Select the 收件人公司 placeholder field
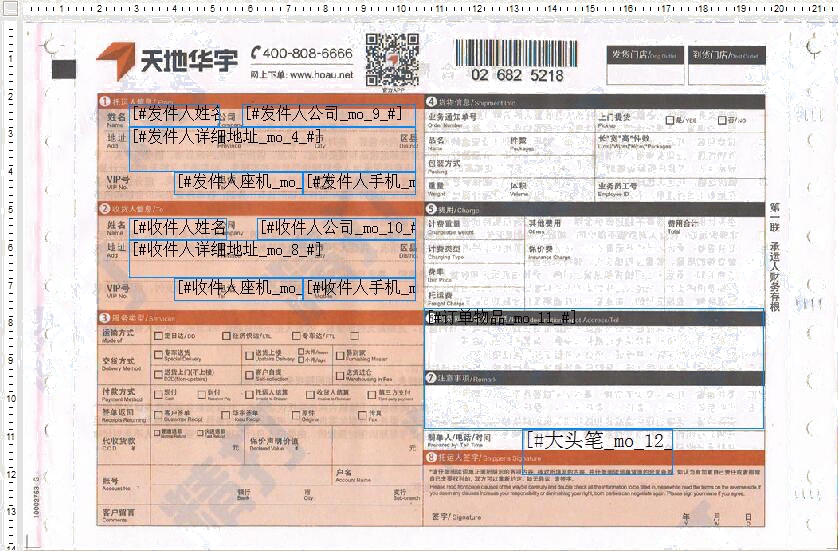The width and height of the screenshot is (838, 551). (x=336, y=227)
